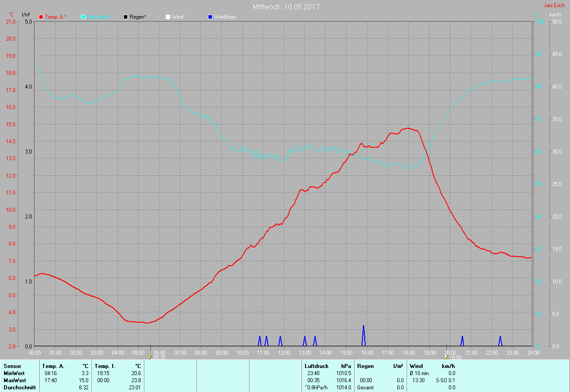This screenshot has width=570, height=392.
Task: Select the 'MinWert' row label
Action: pos(15,373)
